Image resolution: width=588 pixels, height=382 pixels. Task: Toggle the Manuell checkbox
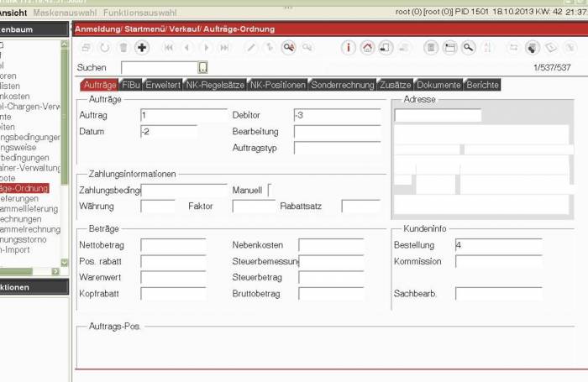click(x=270, y=191)
